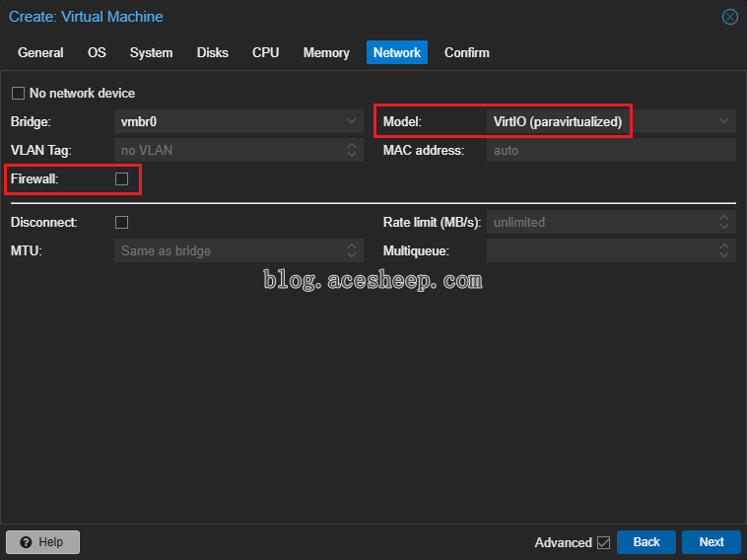Viewport: 747px width, 560px height.
Task: Open the Model dropdown arrow
Action: [724, 121]
